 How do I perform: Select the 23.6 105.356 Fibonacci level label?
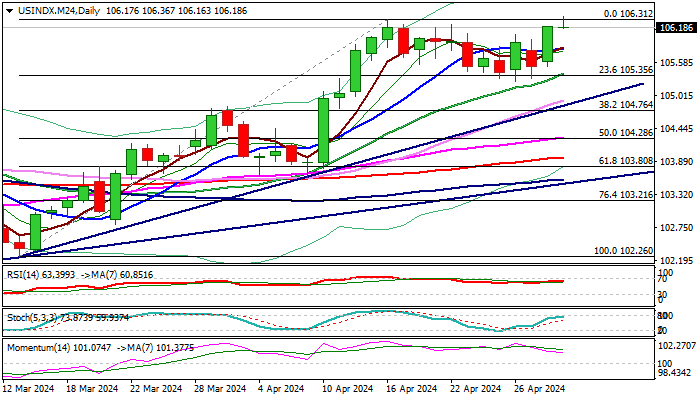625,69
